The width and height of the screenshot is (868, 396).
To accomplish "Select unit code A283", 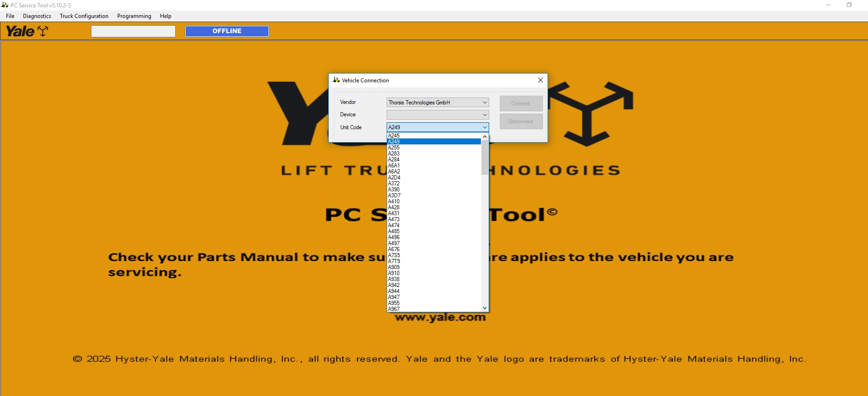I will (434, 154).
